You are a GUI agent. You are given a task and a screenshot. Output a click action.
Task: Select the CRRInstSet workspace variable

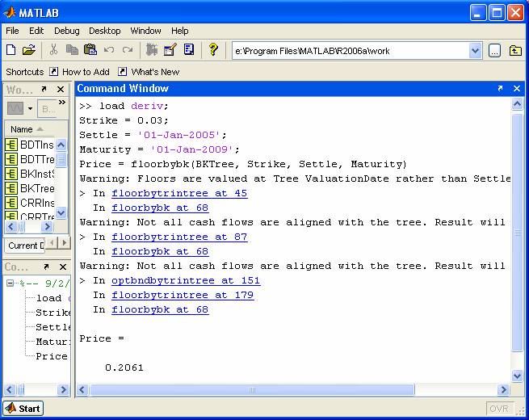[x=37, y=203]
